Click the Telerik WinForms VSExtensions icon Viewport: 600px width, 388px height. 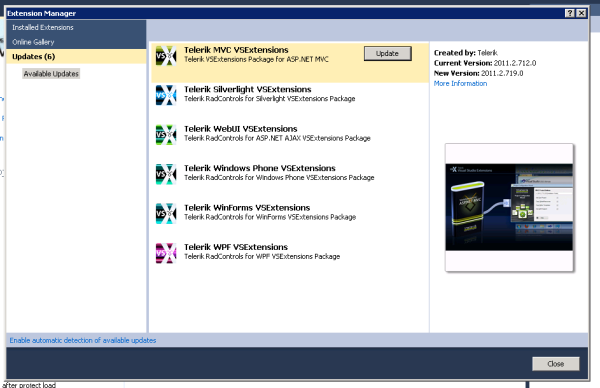(x=166, y=214)
